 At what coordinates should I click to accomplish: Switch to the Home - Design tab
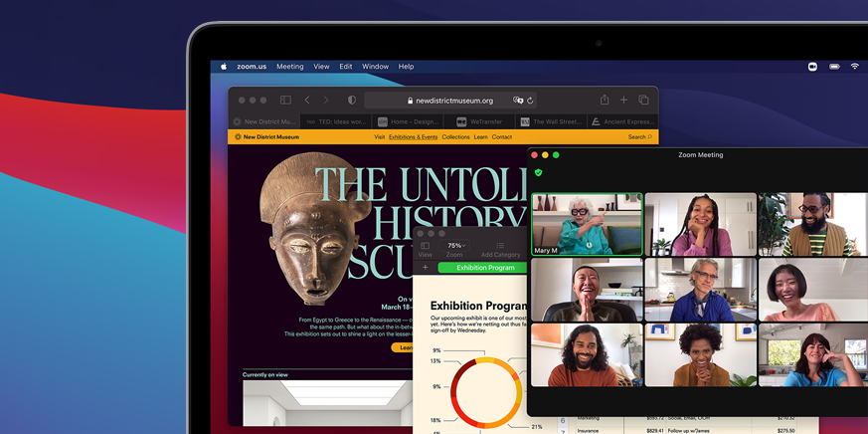point(408,122)
